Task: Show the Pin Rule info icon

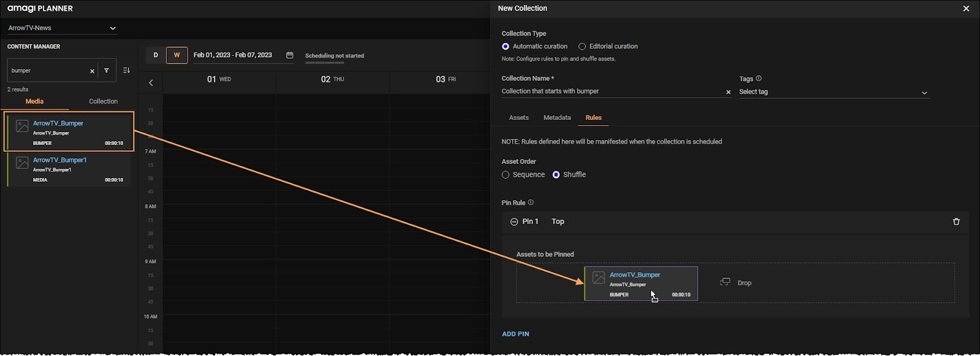Action: (530, 202)
